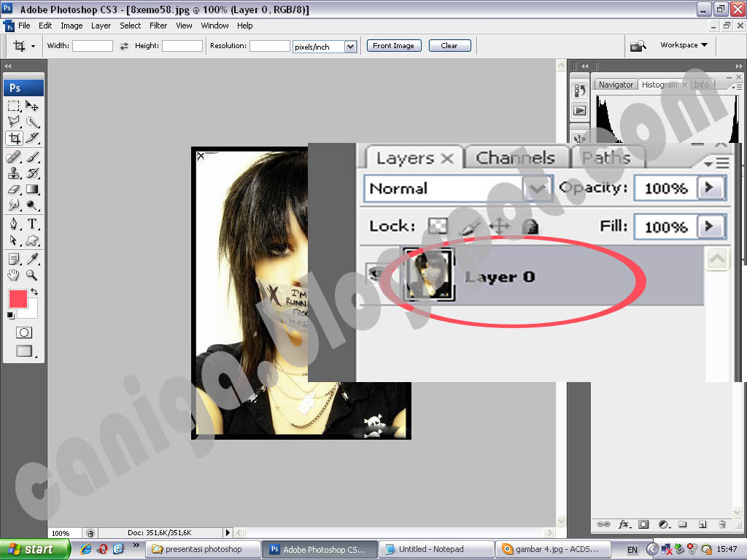This screenshot has height=560, width=747.
Task: Select the Eyedropper tool
Action: click(32, 259)
